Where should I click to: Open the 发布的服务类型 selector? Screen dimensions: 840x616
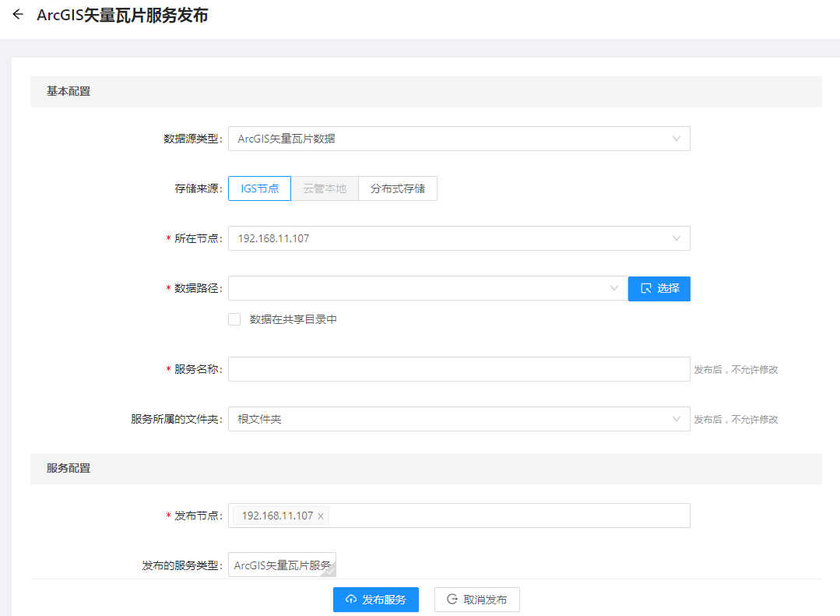[x=283, y=565]
